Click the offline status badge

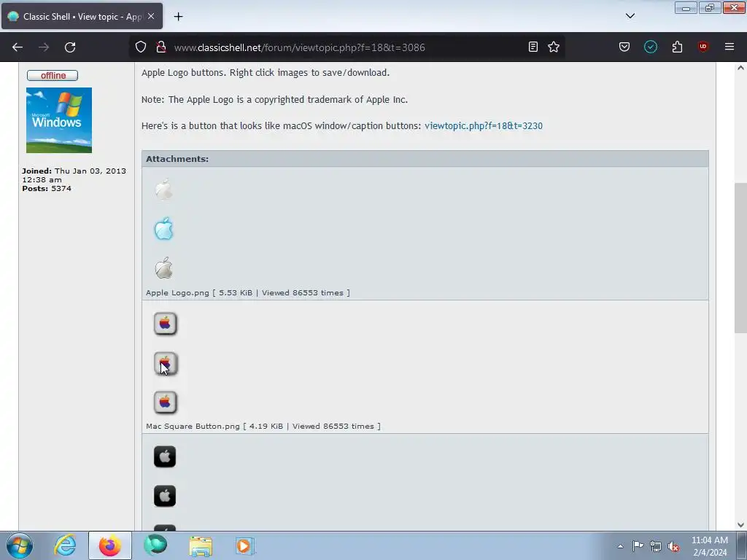(53, 75)
